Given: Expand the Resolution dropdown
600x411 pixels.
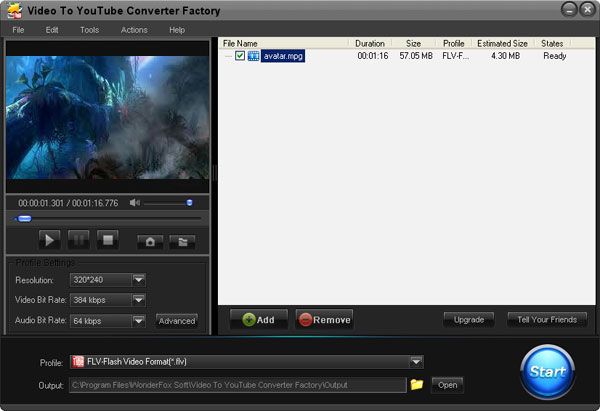Looking at the screenshot, I should [139, 280].
